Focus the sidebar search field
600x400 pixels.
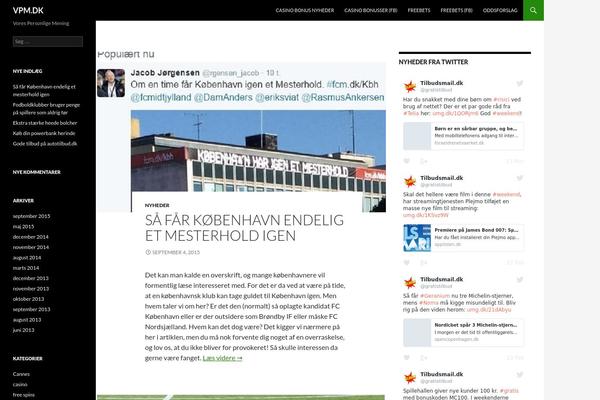(x=47, y=41)
